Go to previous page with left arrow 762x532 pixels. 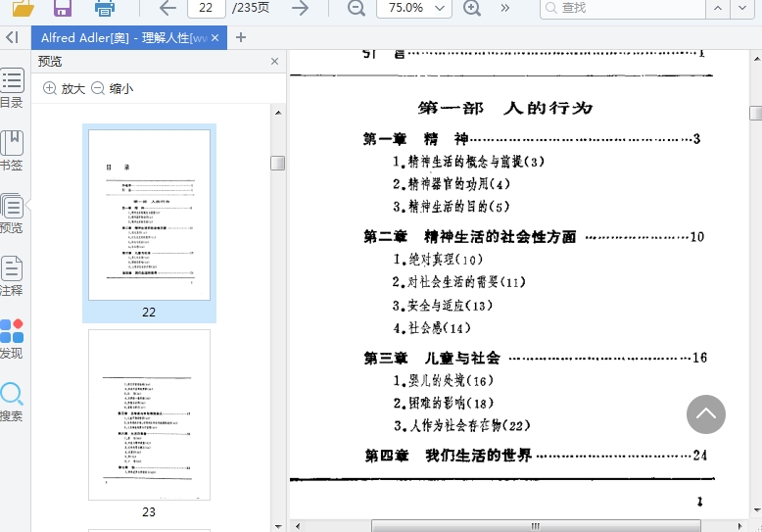[168, 8]
